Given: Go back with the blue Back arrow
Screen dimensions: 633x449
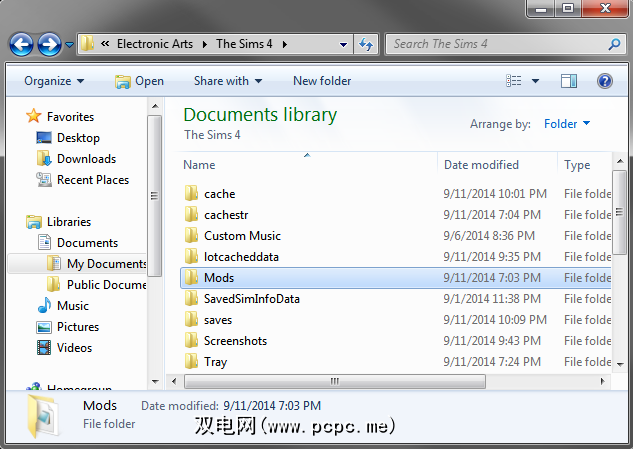Looking at the screenshot, I should click(21, 44).
